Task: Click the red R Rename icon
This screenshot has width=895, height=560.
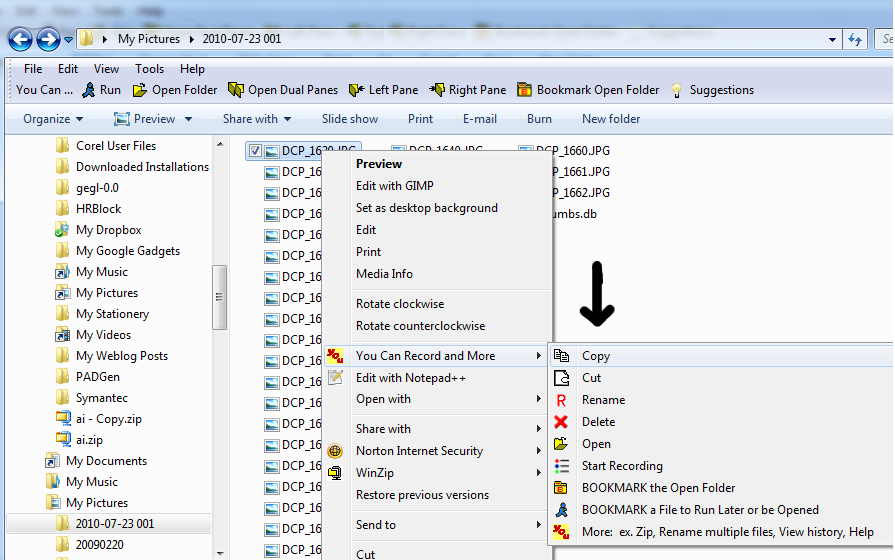Action: [x=562, y=400]
